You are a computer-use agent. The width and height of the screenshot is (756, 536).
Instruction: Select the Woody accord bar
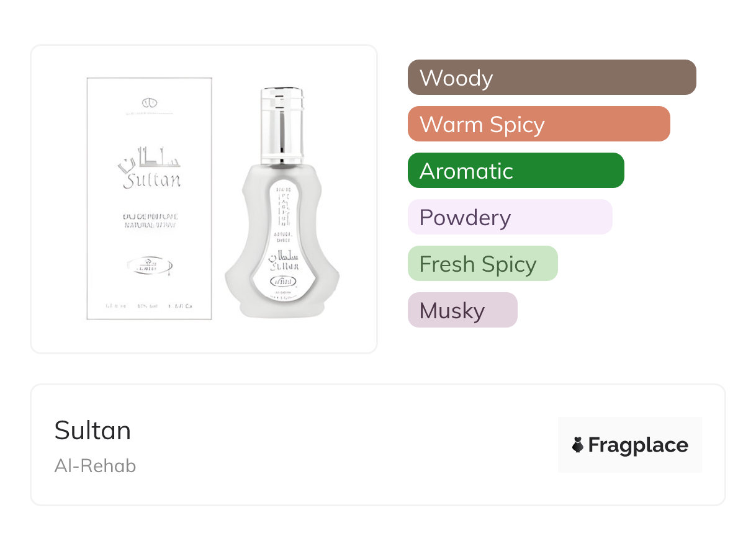[551, 78]
